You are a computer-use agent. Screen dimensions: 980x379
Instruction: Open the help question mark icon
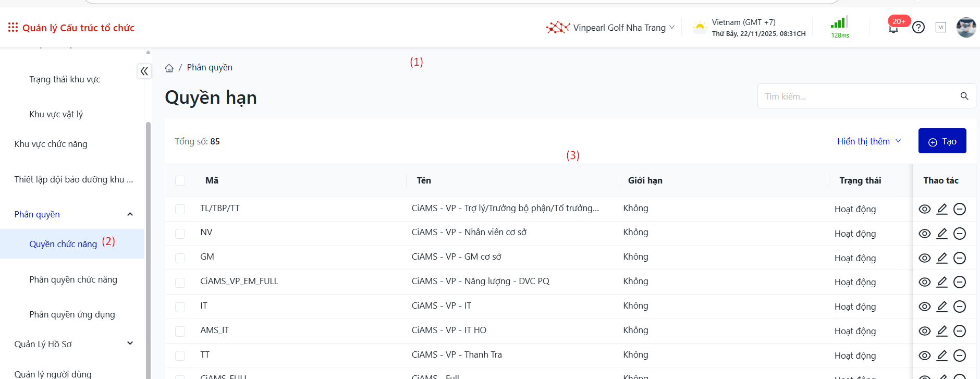point(918,27)
